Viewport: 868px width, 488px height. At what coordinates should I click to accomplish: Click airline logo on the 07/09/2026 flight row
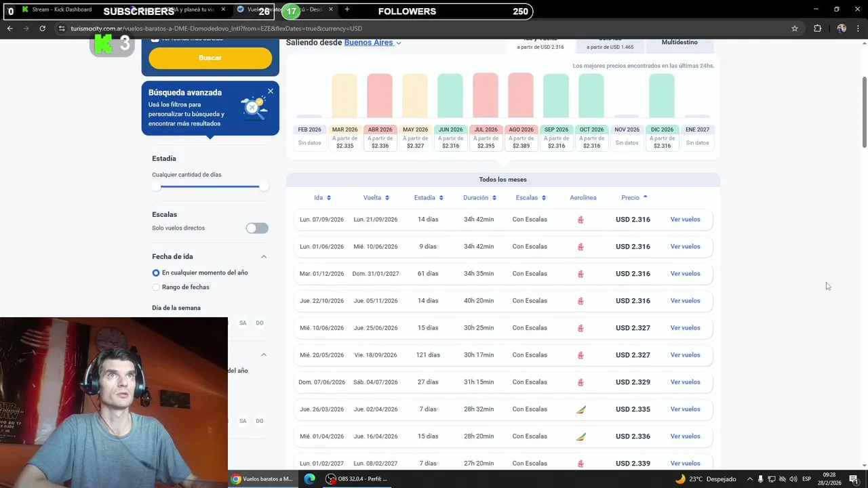click(580, 220)
